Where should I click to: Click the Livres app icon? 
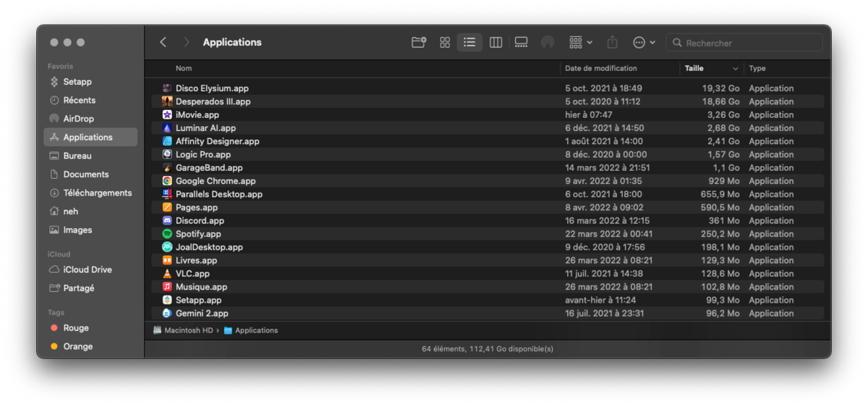tap(167, 260)
